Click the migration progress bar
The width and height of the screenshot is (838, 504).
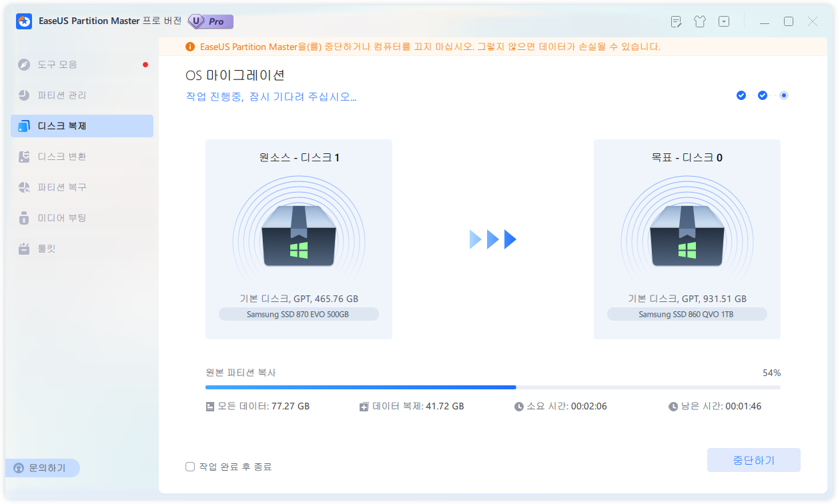click(x=493, y=387)
